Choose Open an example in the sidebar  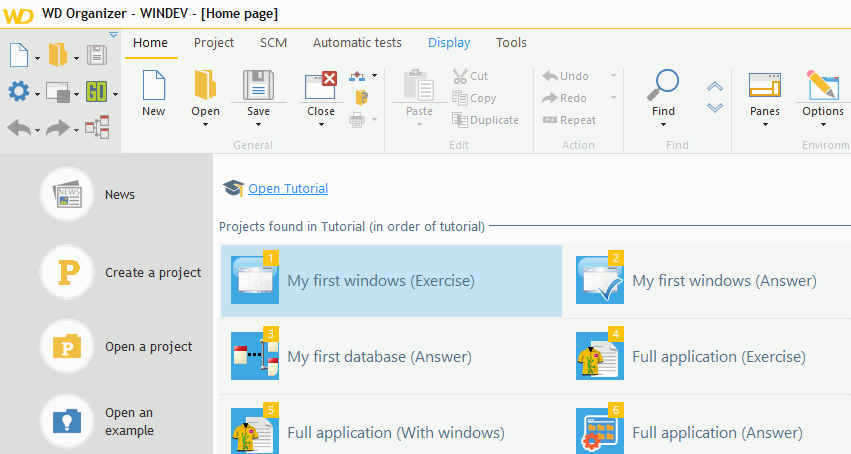tap(98, 421)
